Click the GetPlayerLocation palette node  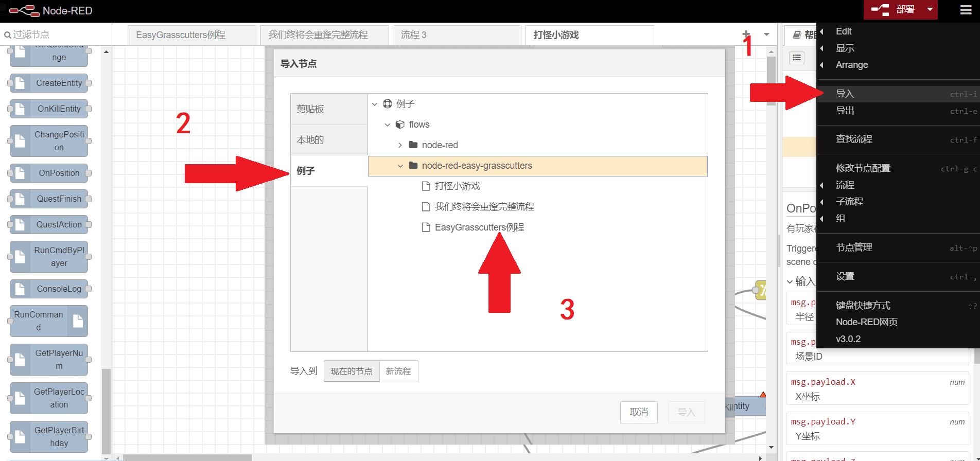click(x=49, y=398)
